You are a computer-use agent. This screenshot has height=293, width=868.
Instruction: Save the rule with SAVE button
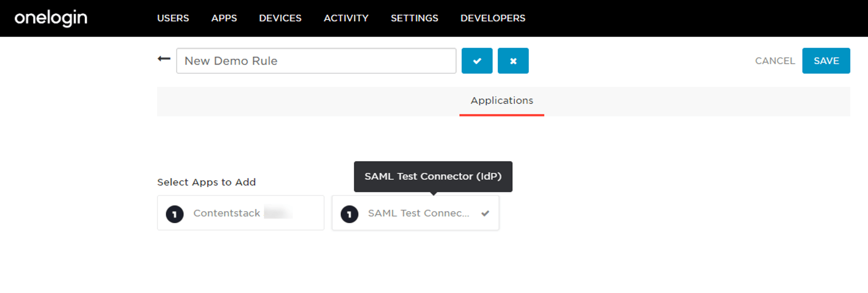click(826, 61)
